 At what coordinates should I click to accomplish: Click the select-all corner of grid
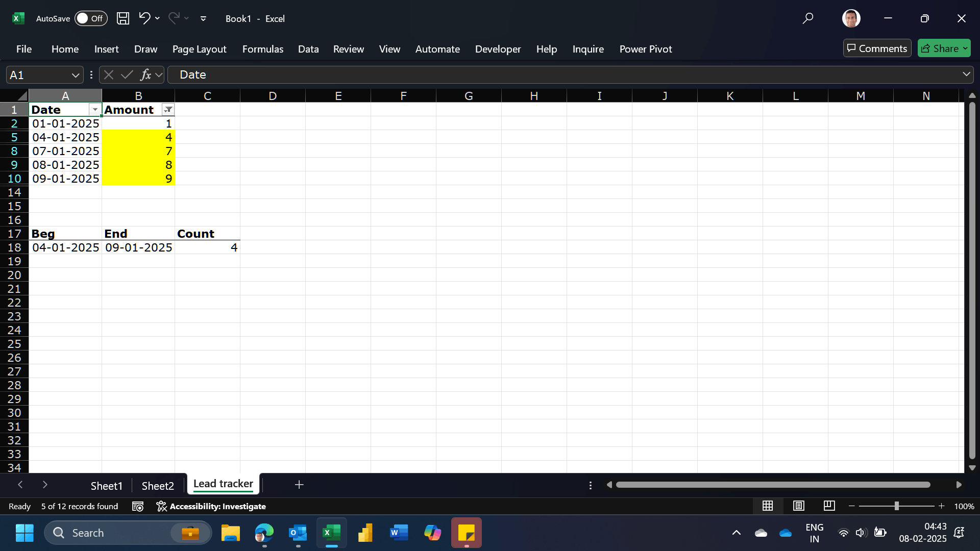(21, 96)
